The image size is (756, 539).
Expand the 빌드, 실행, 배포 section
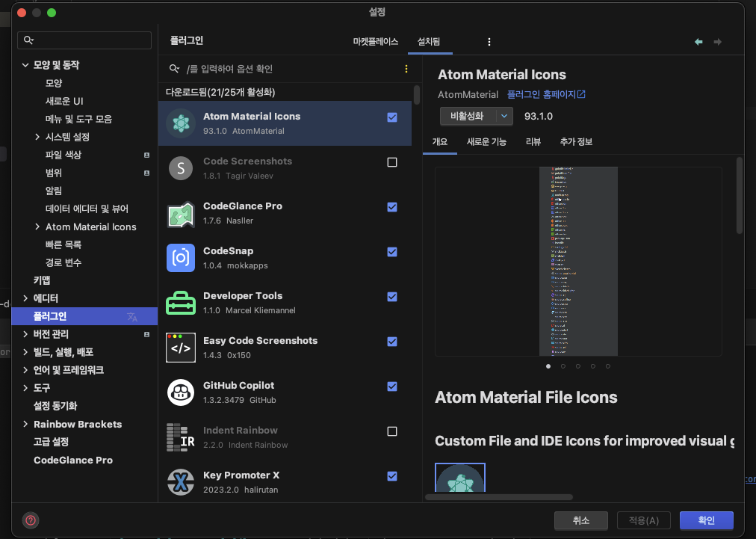click(25, 352)
